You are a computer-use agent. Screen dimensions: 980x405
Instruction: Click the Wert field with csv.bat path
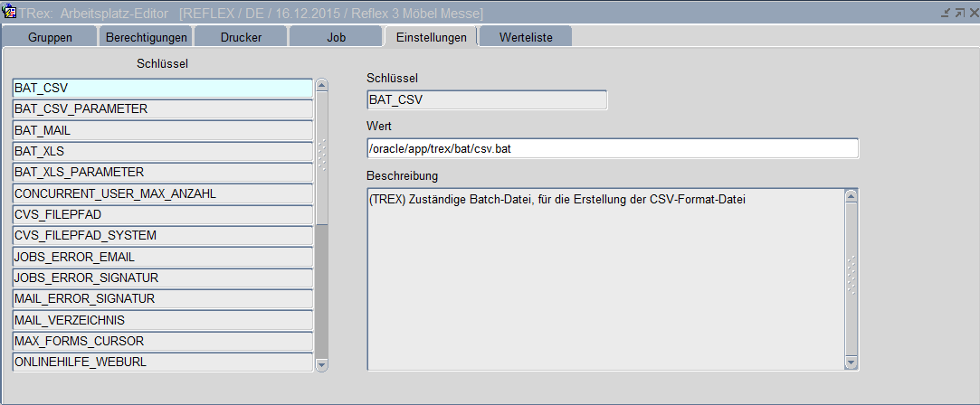pos(612,148)
